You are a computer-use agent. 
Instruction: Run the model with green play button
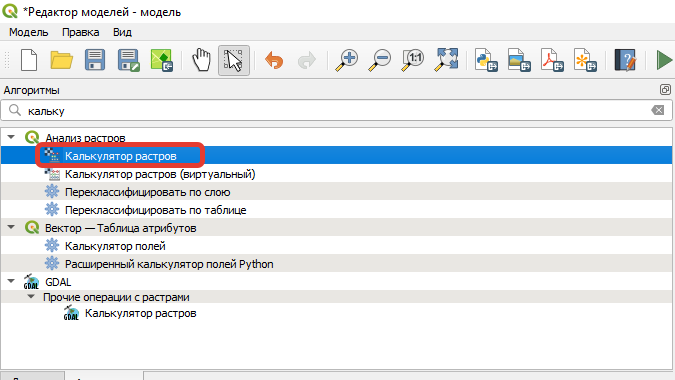664,60
